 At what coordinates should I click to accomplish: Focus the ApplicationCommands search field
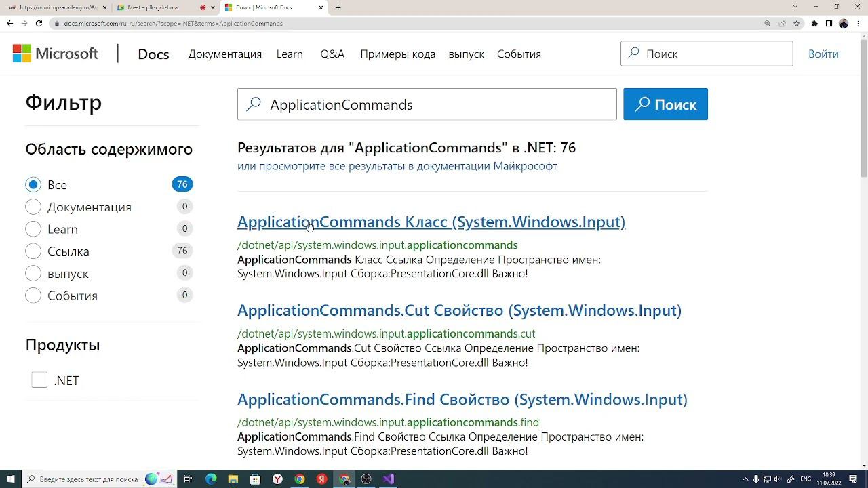point(427,104)
